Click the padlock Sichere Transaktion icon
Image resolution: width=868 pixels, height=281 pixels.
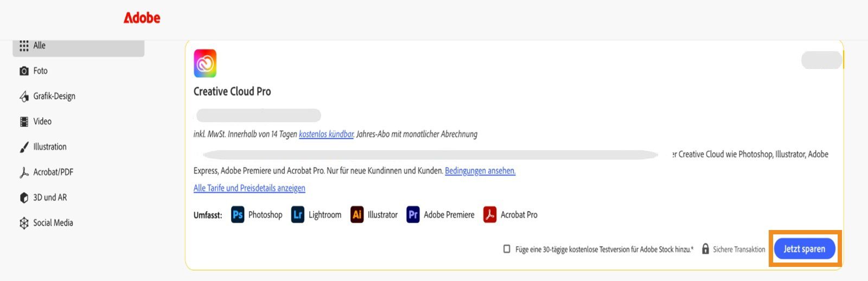705,249
